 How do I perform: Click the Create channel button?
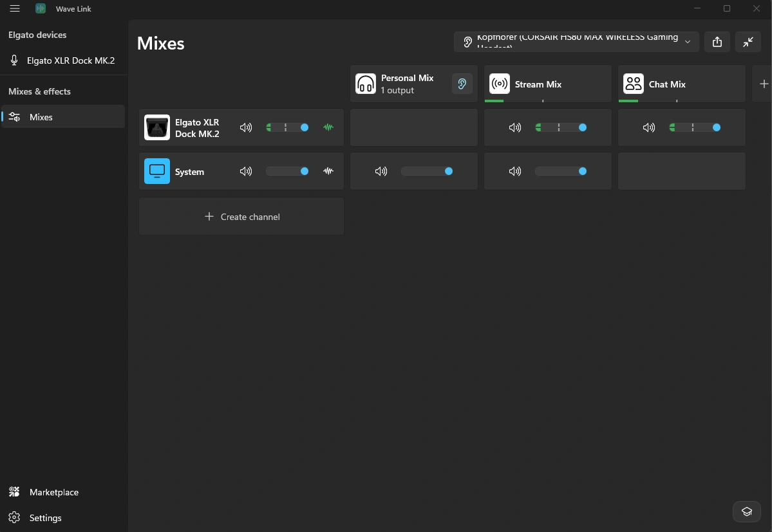point(241,216)
